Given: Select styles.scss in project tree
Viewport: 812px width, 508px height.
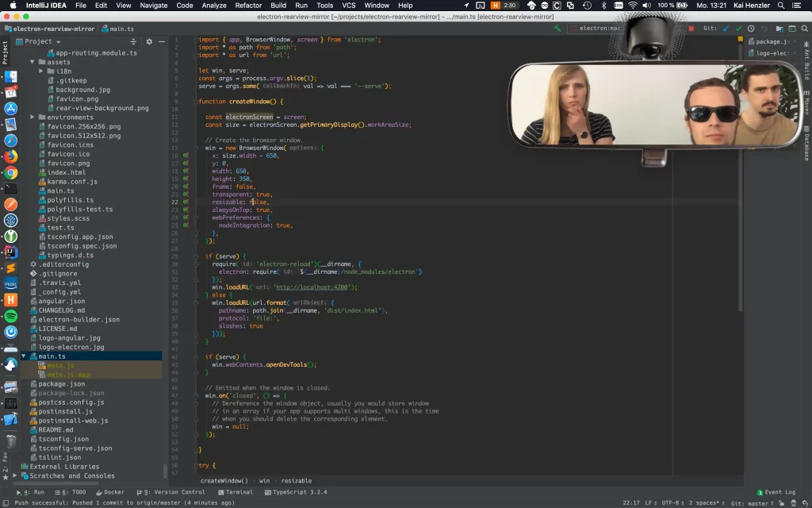Looking at the screenshot, I should [68, 219].
